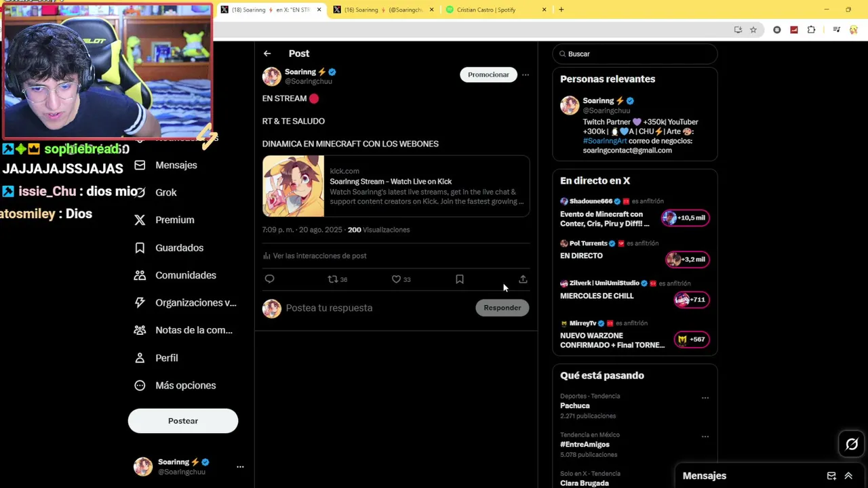Open Guardados in the sidebar menu
The image size is (868, 488).
pos(179,247)
